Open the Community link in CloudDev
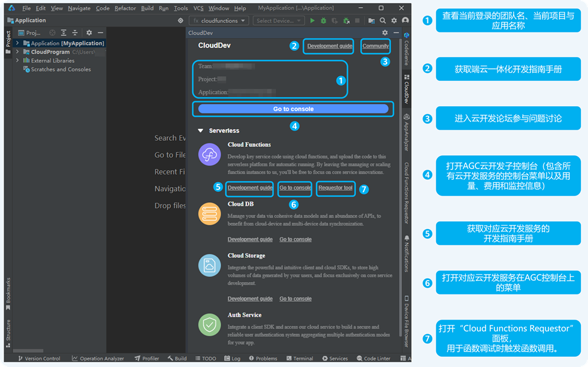Screen dimensions: 588x367 click(x=376, y=46)
